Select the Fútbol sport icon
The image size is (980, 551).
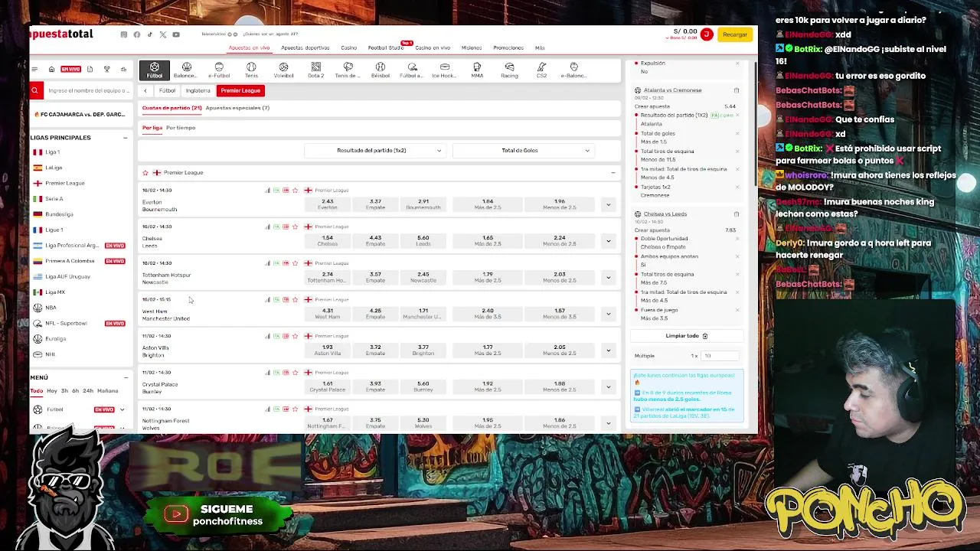coord(155,70)
